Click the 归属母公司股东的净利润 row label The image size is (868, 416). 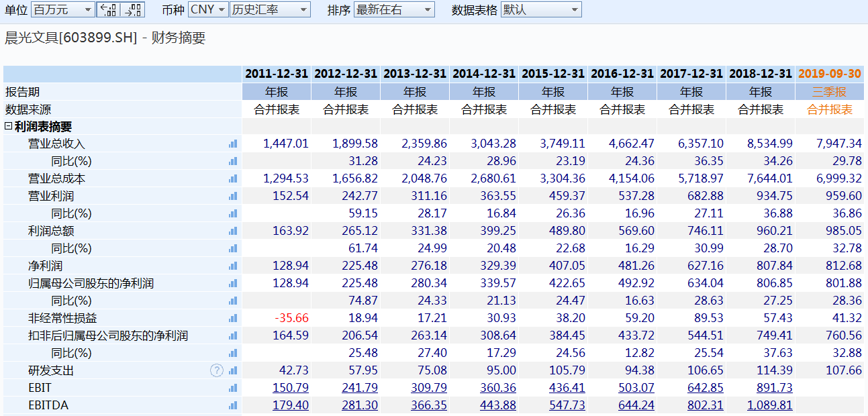point(91,283)
